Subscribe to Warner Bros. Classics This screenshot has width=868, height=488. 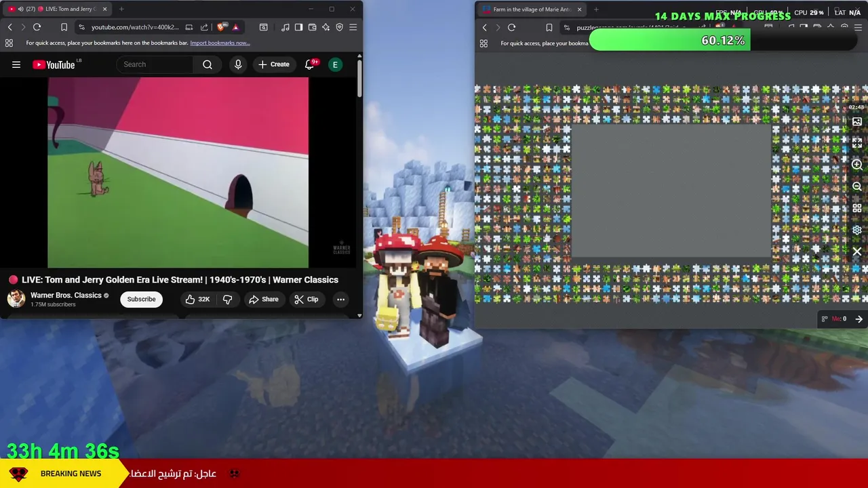[x=141, y=299]
